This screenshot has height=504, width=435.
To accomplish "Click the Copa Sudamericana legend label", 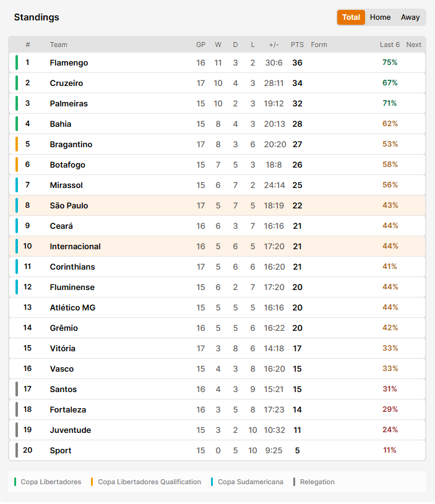I will [251, 482].
